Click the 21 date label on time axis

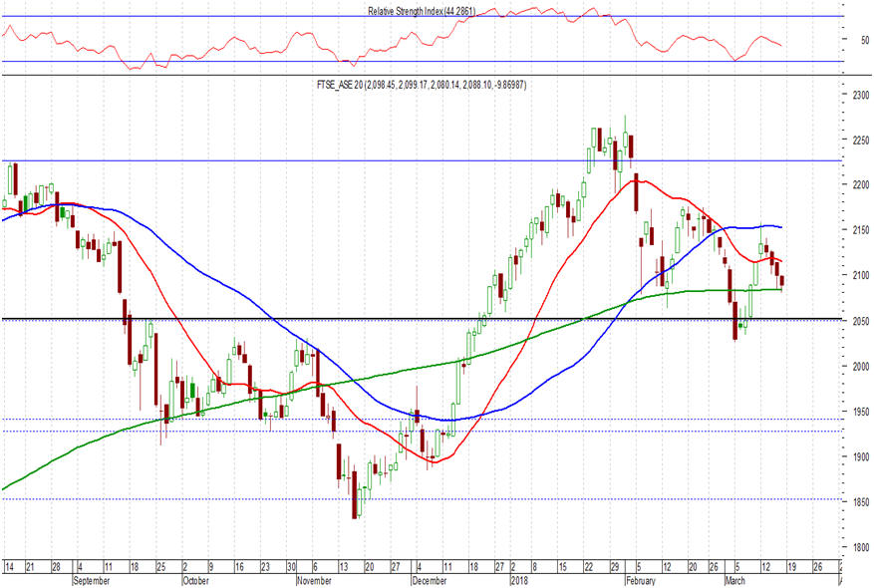(31, 567)
